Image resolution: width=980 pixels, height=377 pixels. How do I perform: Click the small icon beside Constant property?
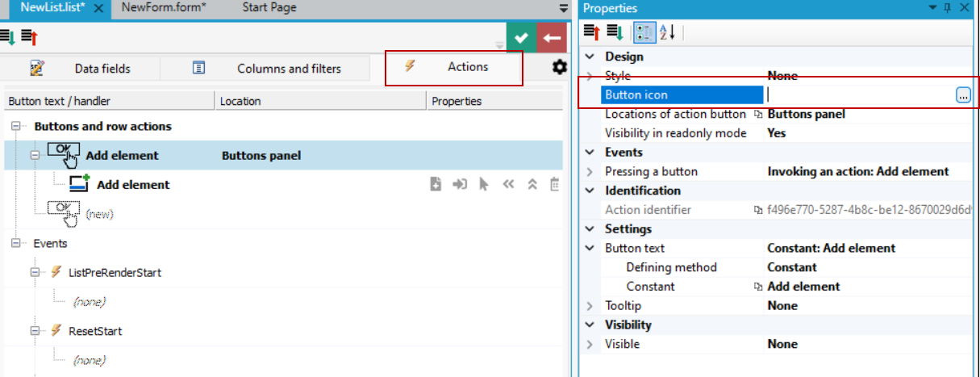pyautogui.click(x=758, y=287)
